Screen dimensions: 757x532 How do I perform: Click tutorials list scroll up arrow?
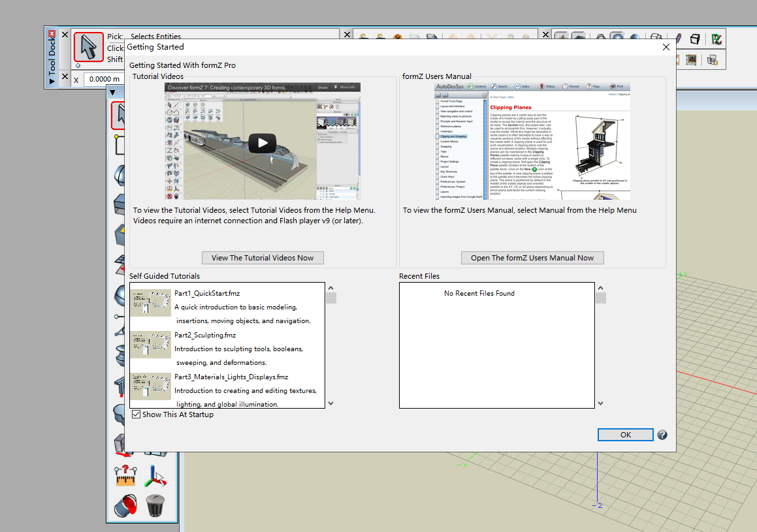tap(330, 288)
